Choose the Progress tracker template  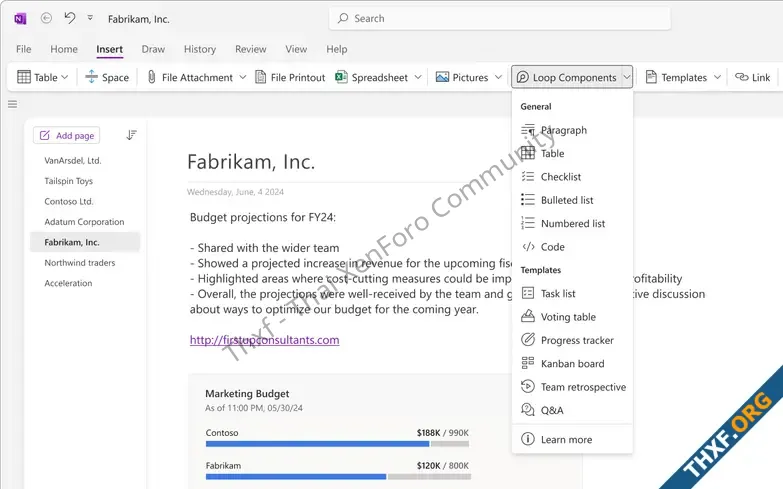tap(572, 340)
